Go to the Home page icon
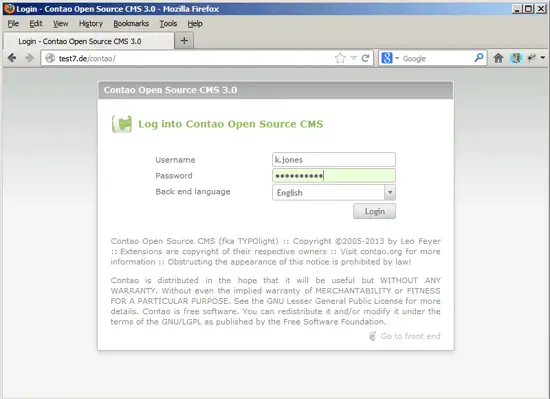This screenshot has height=399, width=550. click(498, 58)
